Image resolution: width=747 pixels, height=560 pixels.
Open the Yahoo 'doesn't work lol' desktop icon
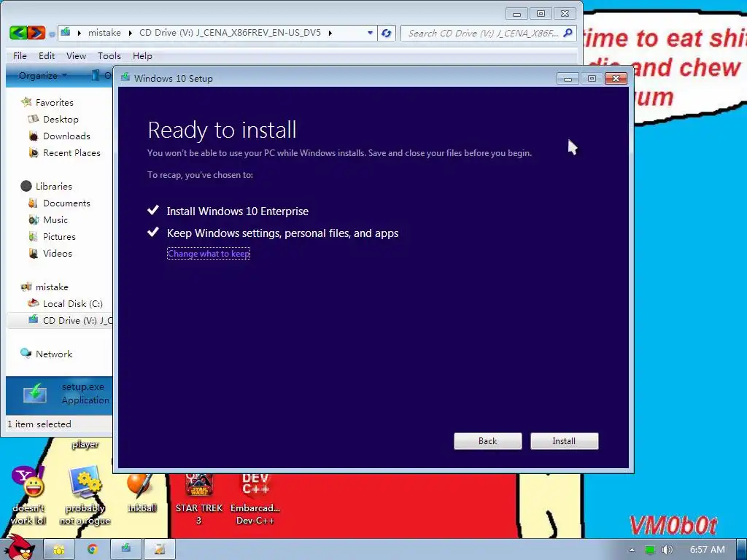click(x=28, y=495)
